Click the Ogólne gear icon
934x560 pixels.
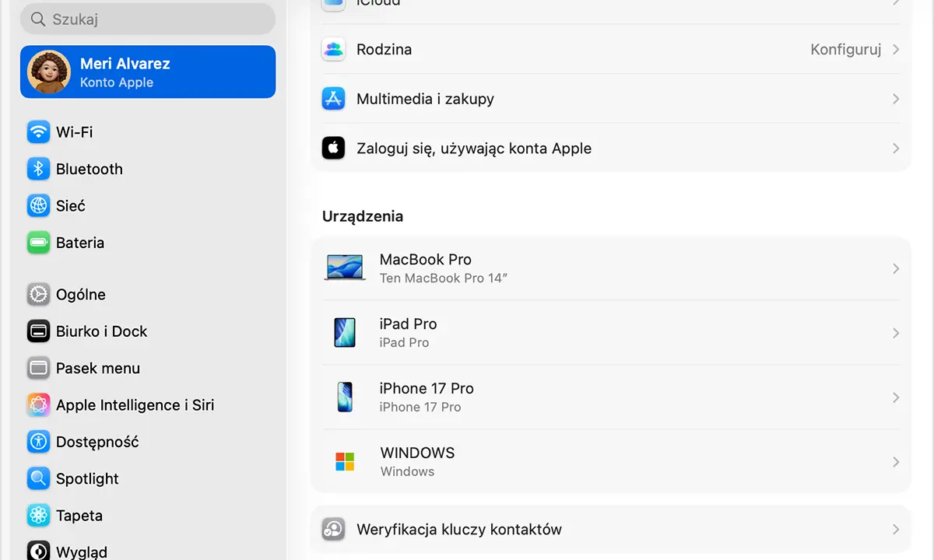coord(38,295)
